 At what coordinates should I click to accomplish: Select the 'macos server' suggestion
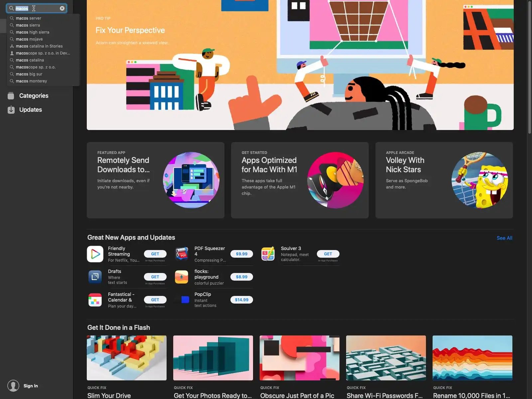point(43,18)
